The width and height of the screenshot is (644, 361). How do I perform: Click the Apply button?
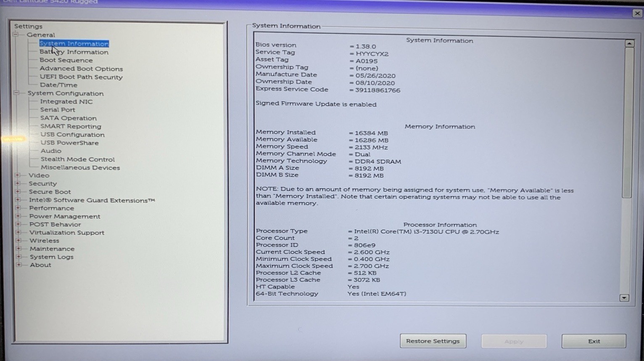click(x=514, y=341)
